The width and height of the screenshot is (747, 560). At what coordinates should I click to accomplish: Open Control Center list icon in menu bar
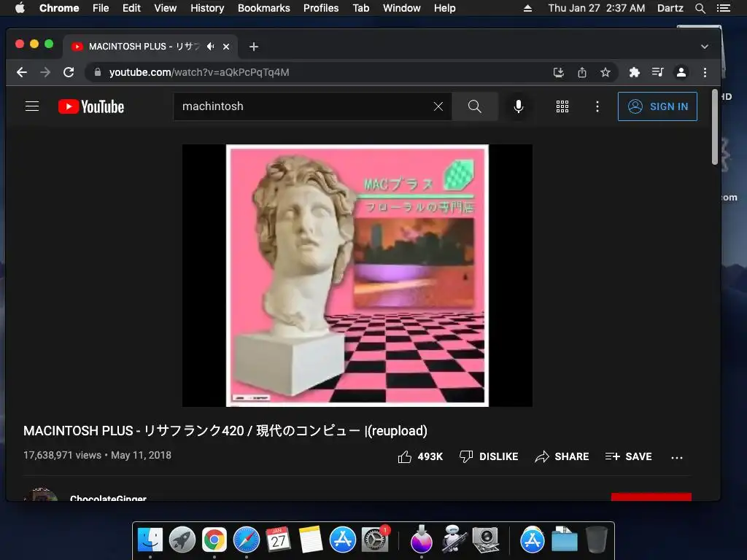pyautogui.click(x=723, y=8)
